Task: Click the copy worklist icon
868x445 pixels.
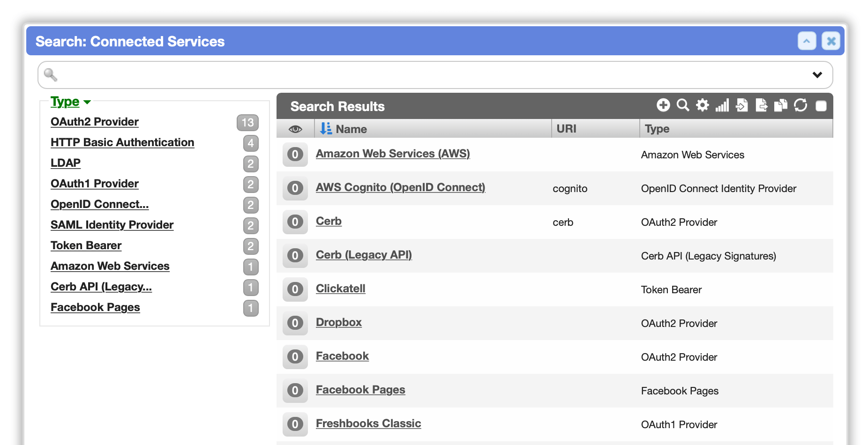Action: [781, 105]
